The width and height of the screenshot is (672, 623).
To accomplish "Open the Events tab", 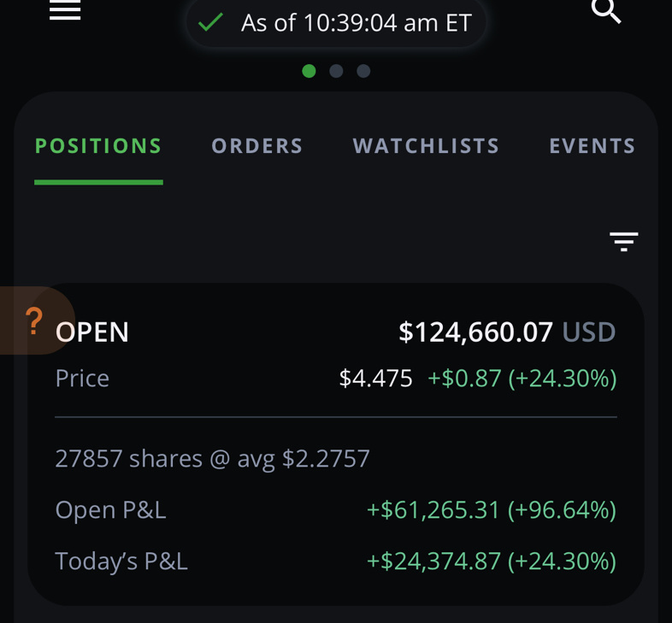I will pyautogui.click(x=592, y=146).
